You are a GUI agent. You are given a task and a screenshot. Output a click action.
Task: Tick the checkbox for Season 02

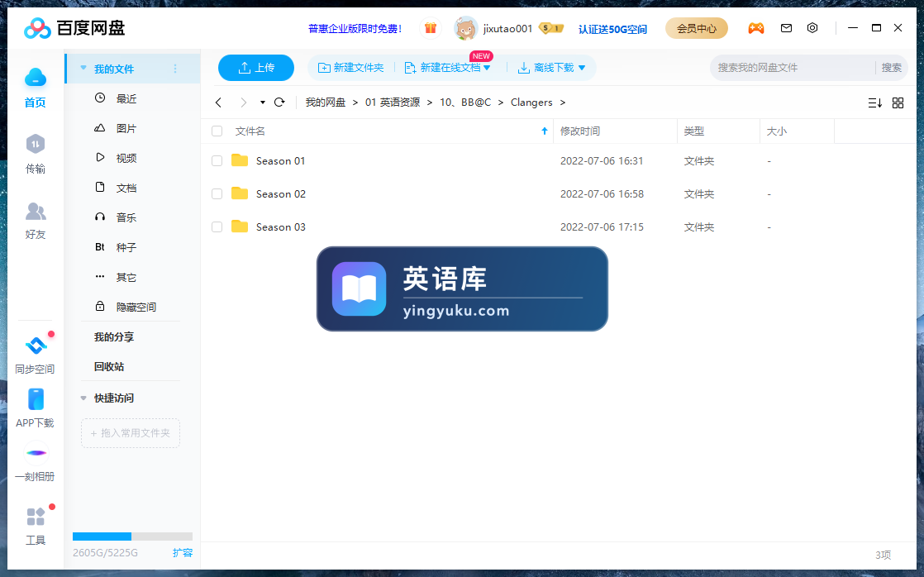point(217,194)
